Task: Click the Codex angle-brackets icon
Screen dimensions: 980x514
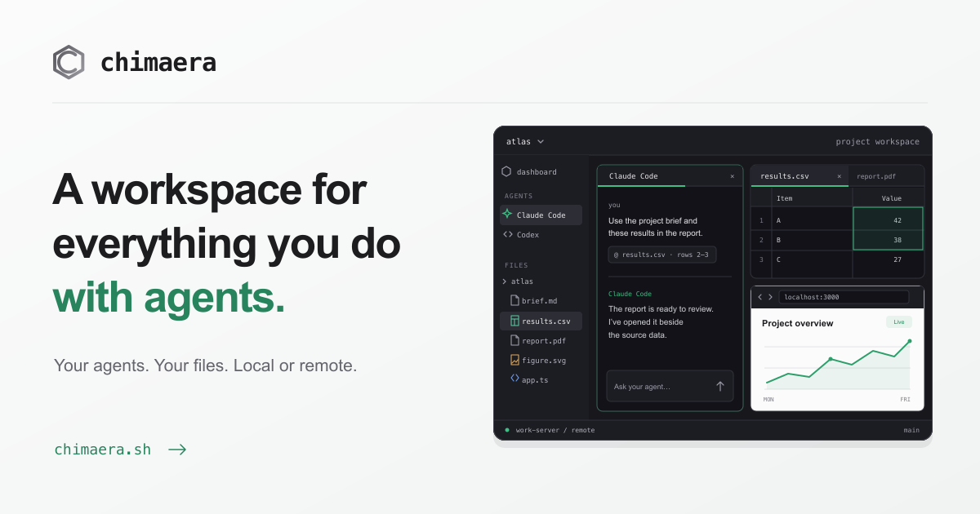Action: click(507, 234)
